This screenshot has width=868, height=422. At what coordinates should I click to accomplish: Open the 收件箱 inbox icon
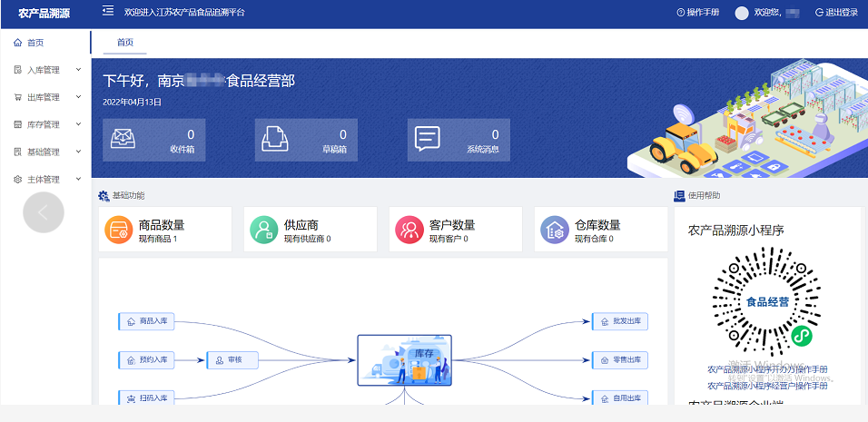click(x=122, y=140)
